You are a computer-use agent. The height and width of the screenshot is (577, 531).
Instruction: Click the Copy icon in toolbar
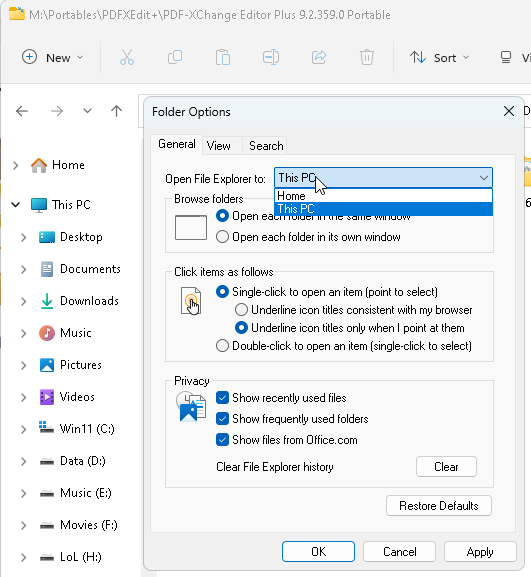pyautogui.click(x=175, y=57)
